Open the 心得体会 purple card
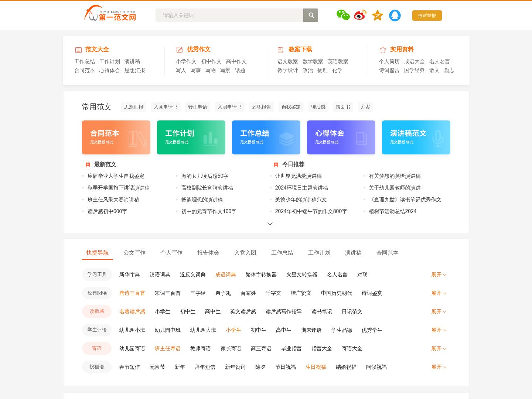Image resolution: width=532 pixels, height=399 pixels. click(x=341, y=137)
